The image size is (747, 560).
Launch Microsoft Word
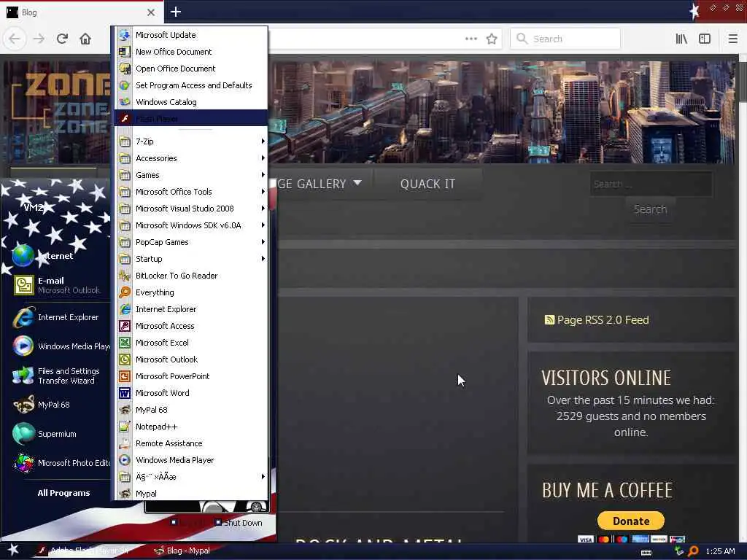tap(191, 393)
